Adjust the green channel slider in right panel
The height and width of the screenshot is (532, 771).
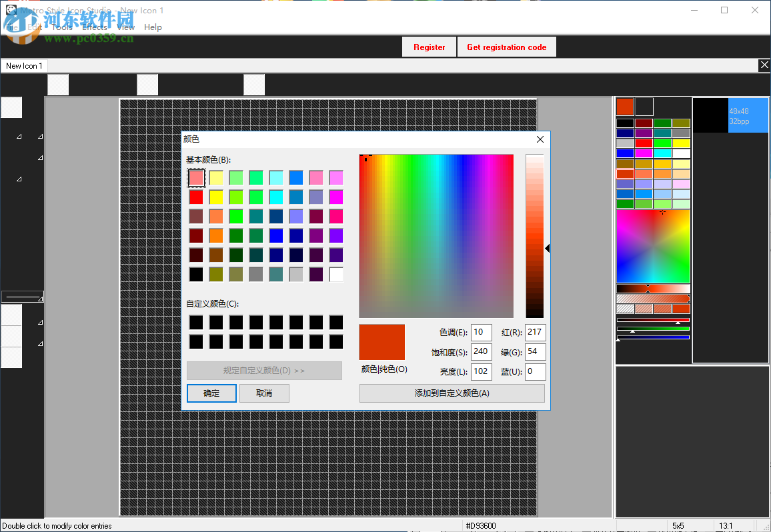(x=653, y=329)
